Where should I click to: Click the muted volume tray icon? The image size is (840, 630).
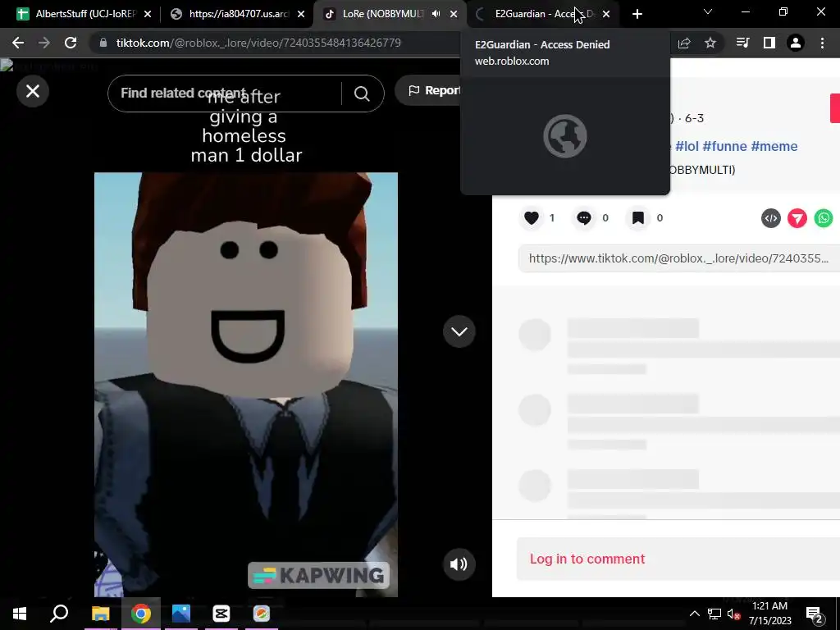point(733,614)
